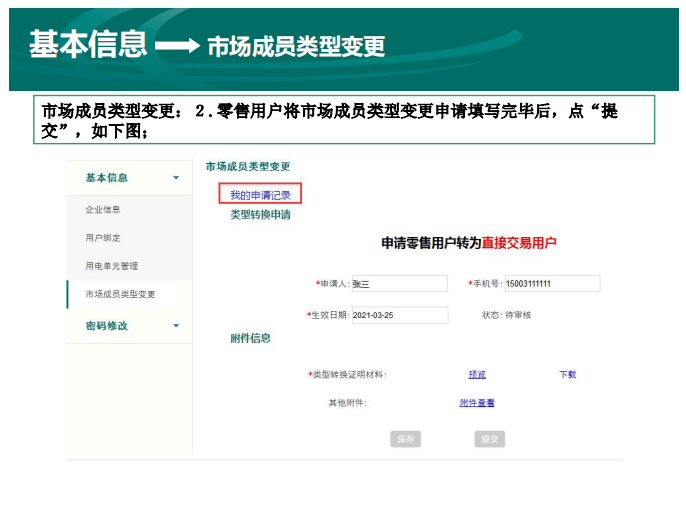The image size is (686, 527).
Task: Open 密码修改 sidebar section
Action: pos(107,326)
